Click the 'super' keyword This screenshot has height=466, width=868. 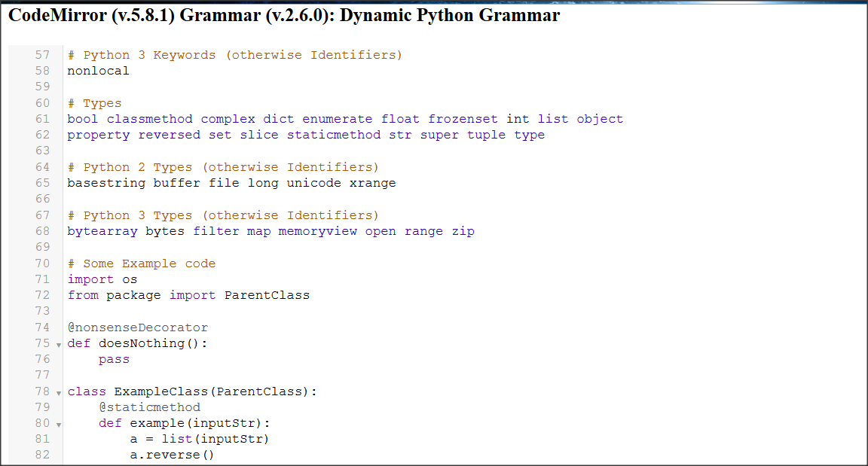(439, 136)
